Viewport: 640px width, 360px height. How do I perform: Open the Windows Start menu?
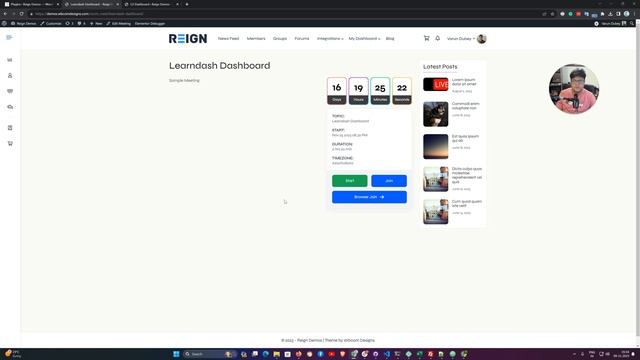coord(176,354)
